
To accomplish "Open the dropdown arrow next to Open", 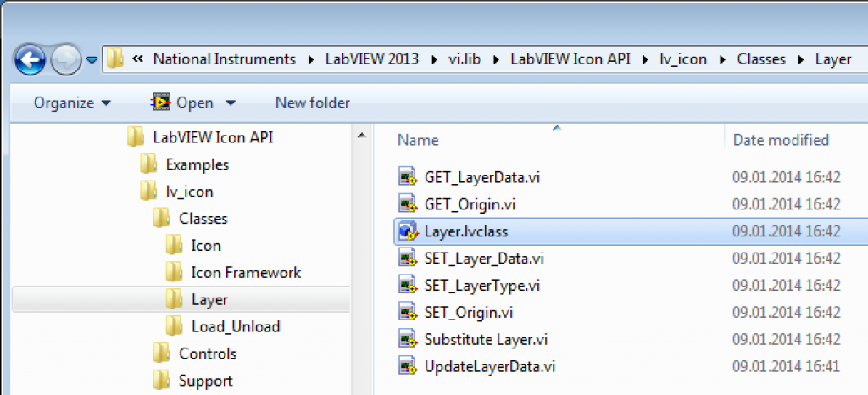I will point(231,103).
